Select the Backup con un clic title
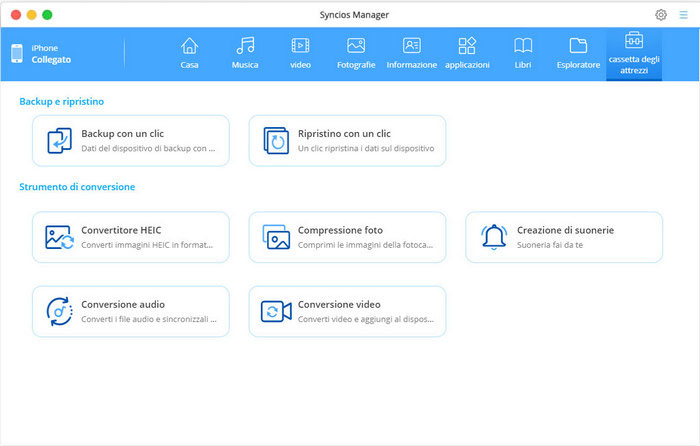 coord(122,133)
